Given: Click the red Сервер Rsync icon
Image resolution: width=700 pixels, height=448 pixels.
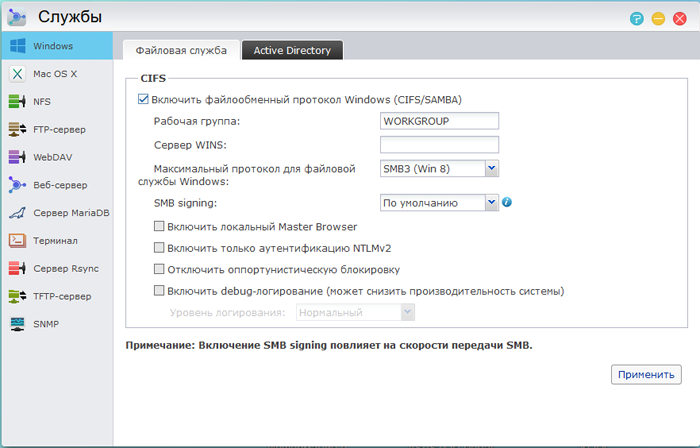Looking at the screenshot, I should 17,268.
